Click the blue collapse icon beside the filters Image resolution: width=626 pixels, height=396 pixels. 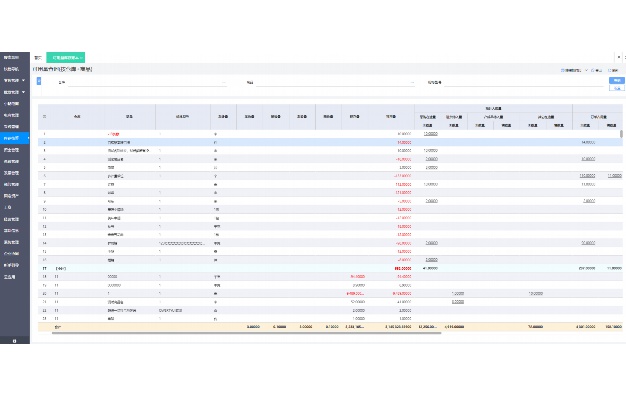click(39, 81)
